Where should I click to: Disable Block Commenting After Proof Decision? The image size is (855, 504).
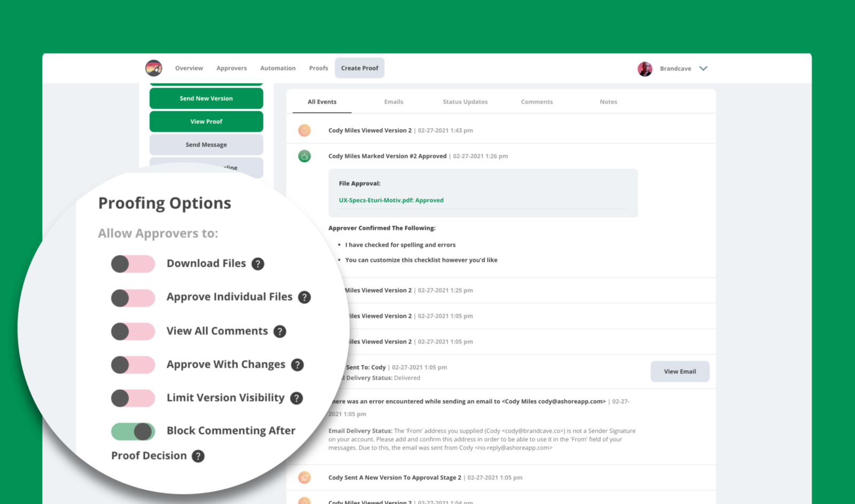coord(133,431)
